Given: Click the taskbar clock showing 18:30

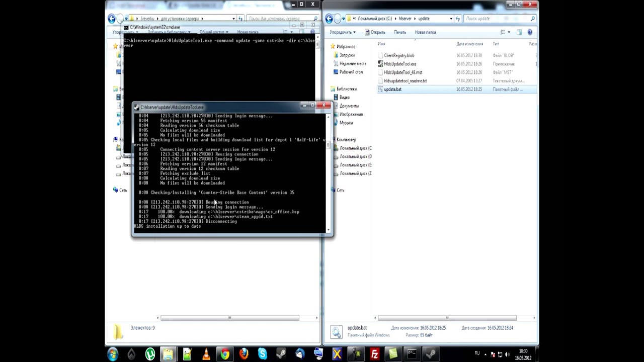Looking at the screenshot, I should 523,354.
